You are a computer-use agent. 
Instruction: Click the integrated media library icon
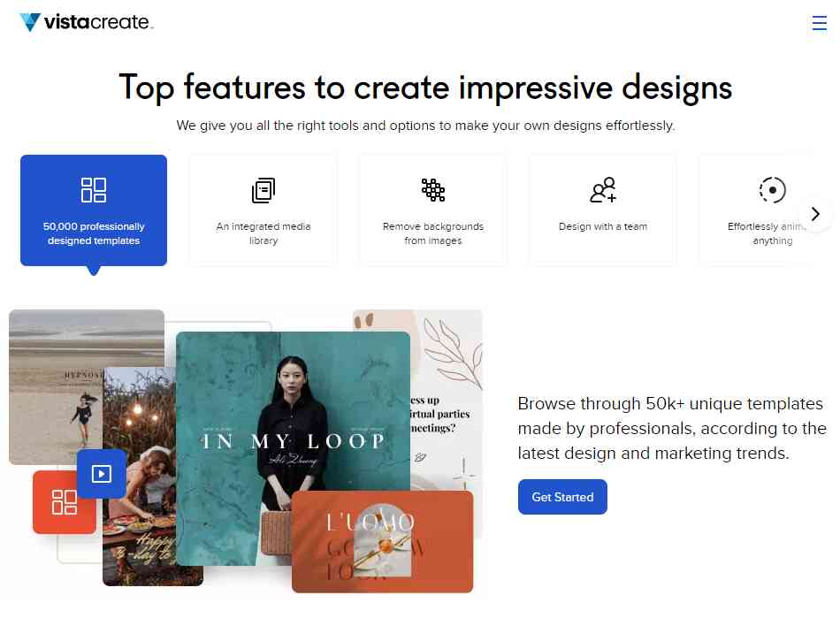[x=263, y=190]
